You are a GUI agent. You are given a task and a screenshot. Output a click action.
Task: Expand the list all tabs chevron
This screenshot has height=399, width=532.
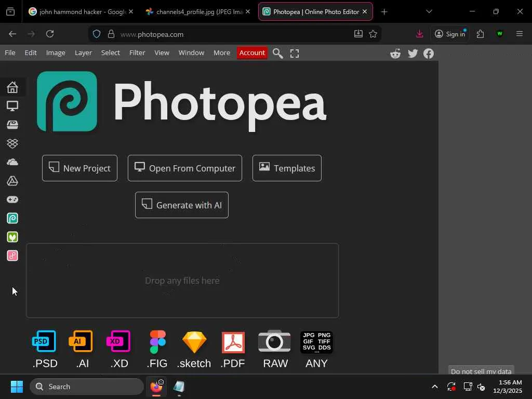[x=429, y=11]
